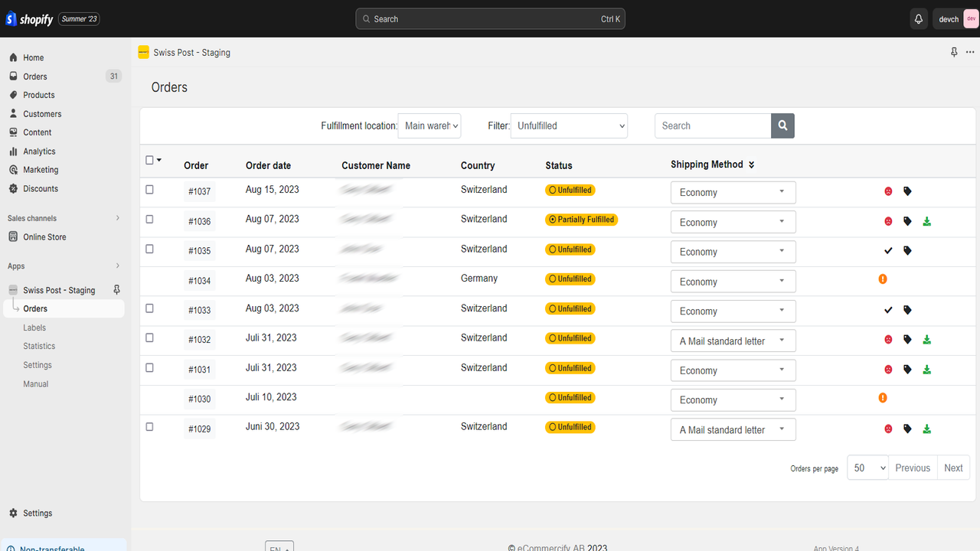Click the tag icon in the #1031 row

click(x=907, y=369)
